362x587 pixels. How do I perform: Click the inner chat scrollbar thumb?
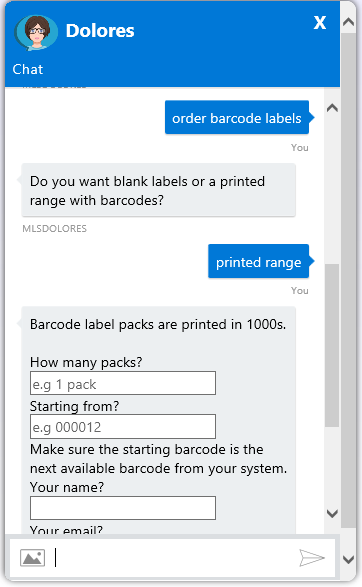click(332, 345)
